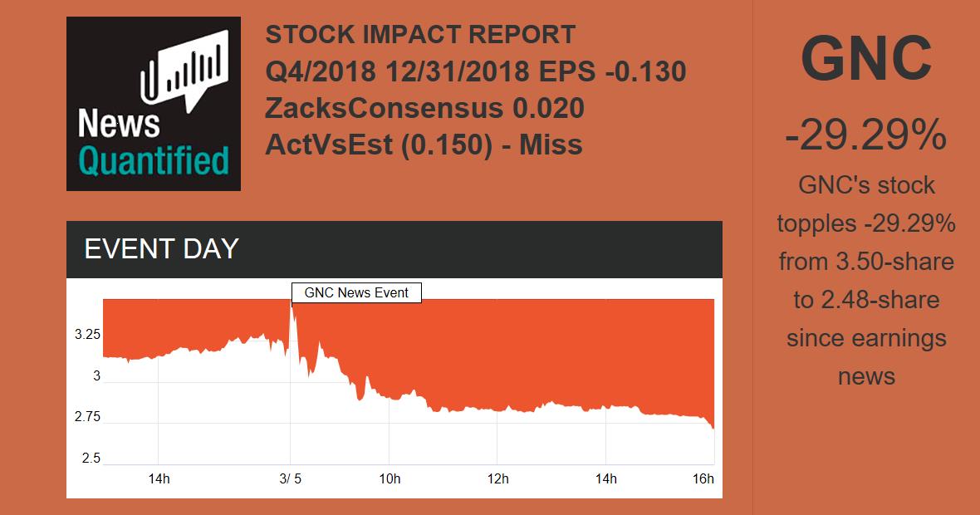The image size is (980, 515).
Task: Click the "to 2.48-share" text
Action: (866, 300)
